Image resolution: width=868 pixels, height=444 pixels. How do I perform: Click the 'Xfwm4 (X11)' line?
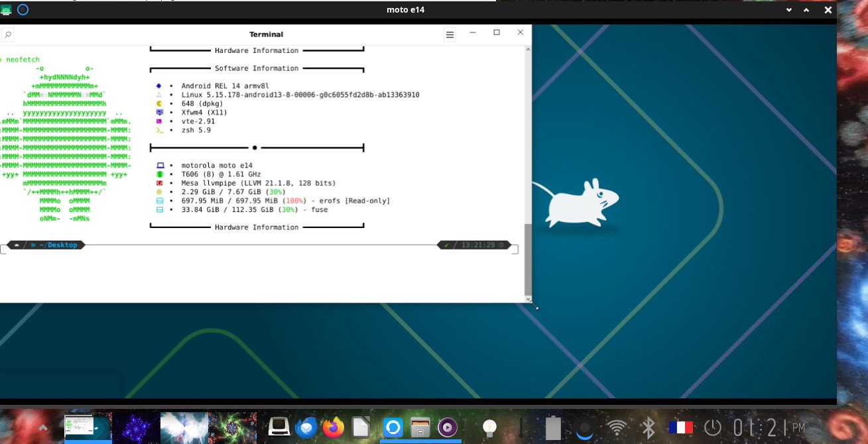(x=204, y=113)
